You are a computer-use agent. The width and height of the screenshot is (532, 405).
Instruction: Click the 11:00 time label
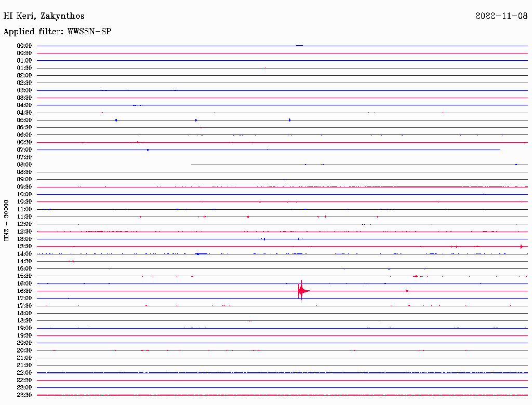(x=24, y=209)
